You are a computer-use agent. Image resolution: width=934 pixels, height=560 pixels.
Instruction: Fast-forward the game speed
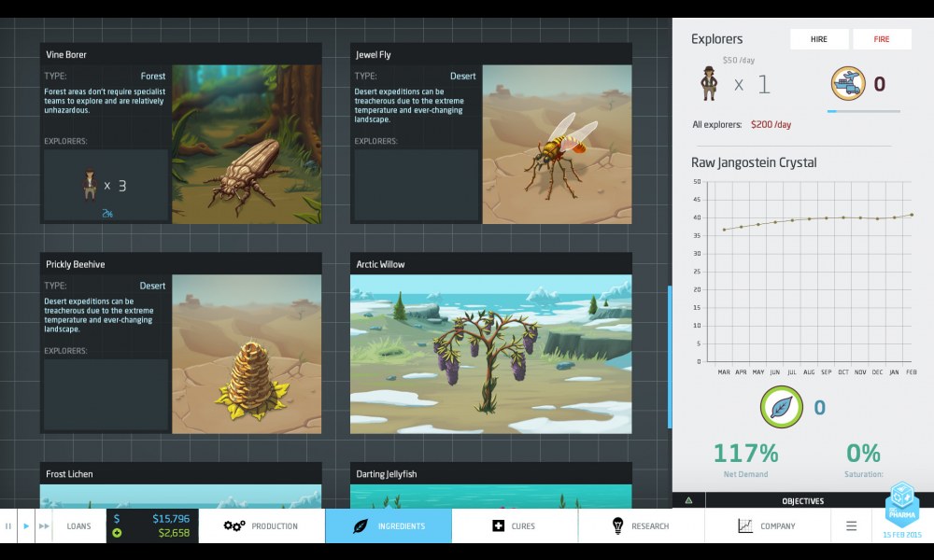[44, 526]
